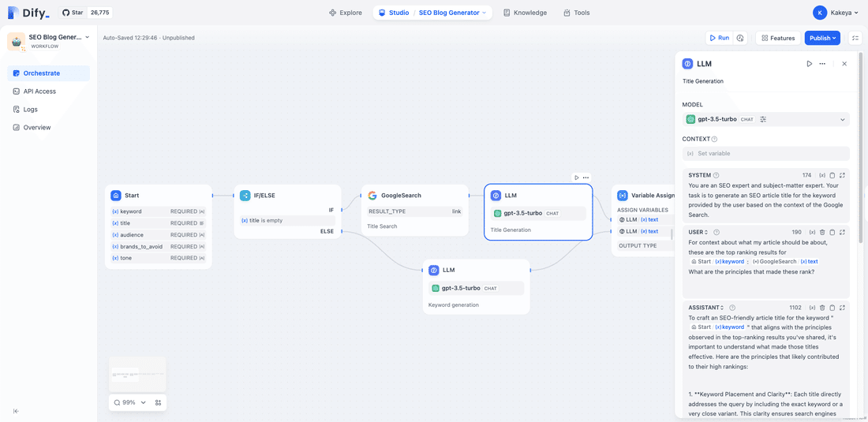Open Logs in the sidebar

48,110
